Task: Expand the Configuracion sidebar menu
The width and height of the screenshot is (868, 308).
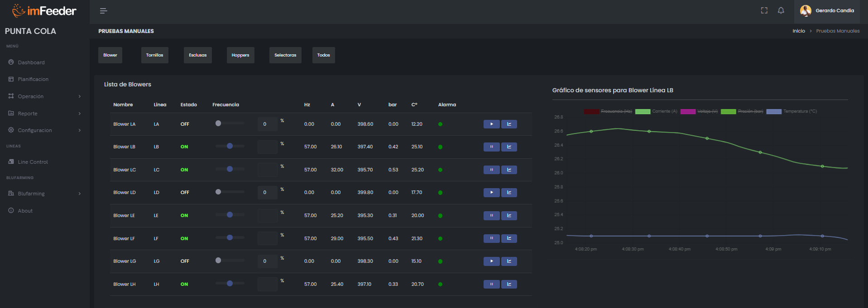Action: tap(44, 130)
